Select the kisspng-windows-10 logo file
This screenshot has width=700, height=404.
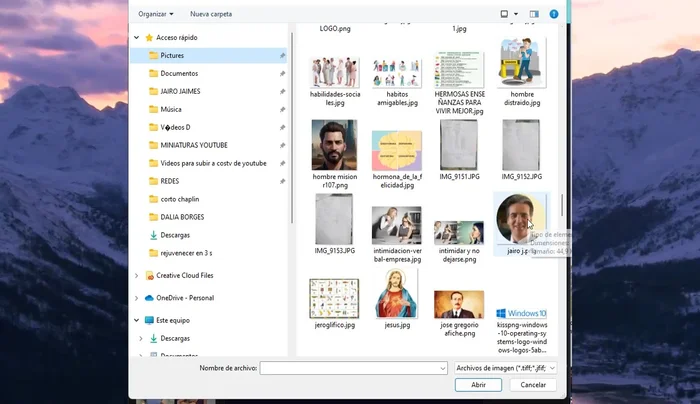(521, 313)
